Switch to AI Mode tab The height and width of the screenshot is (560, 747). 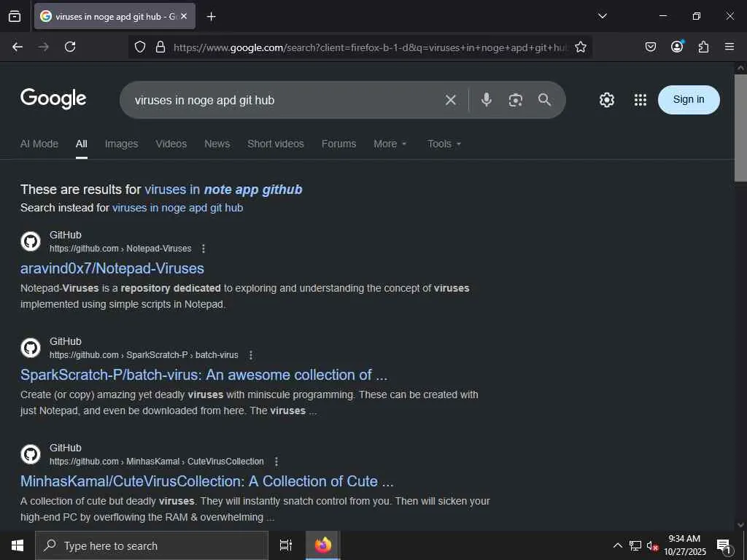point(39,144)
